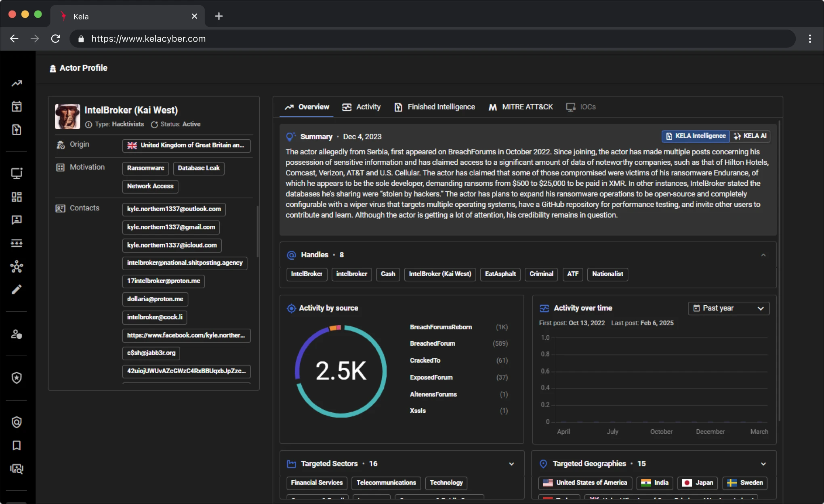Select the KELA Intelligence summary button
This screenshot has width=824, height=504.
[696, 136]
